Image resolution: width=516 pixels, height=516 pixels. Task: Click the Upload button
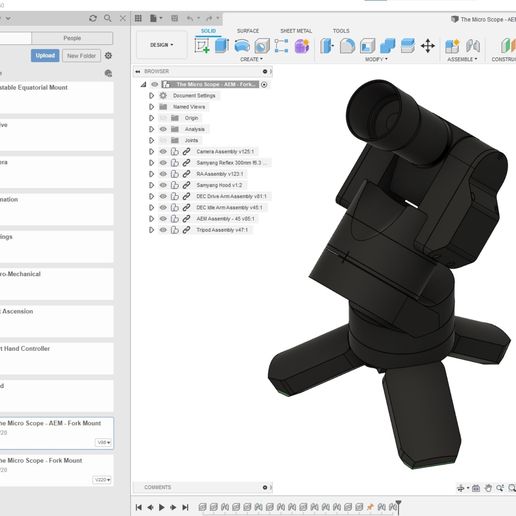pos(45,55)
